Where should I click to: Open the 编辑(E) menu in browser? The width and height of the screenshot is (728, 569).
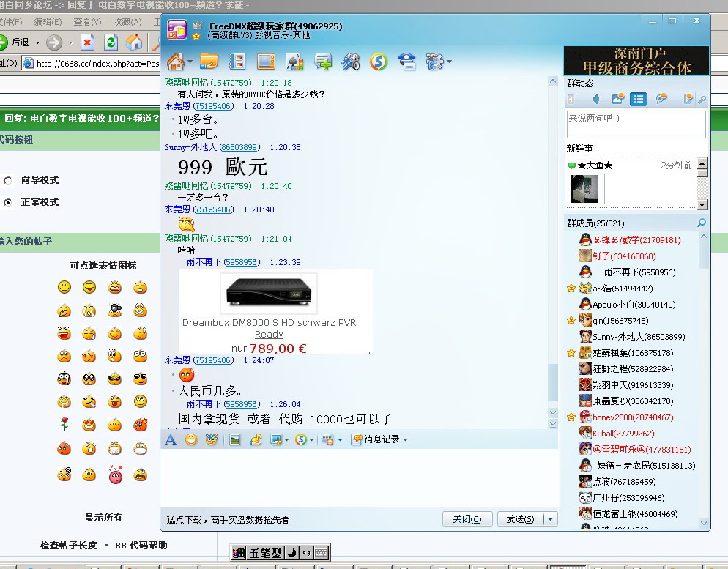(x=48, y=22)
